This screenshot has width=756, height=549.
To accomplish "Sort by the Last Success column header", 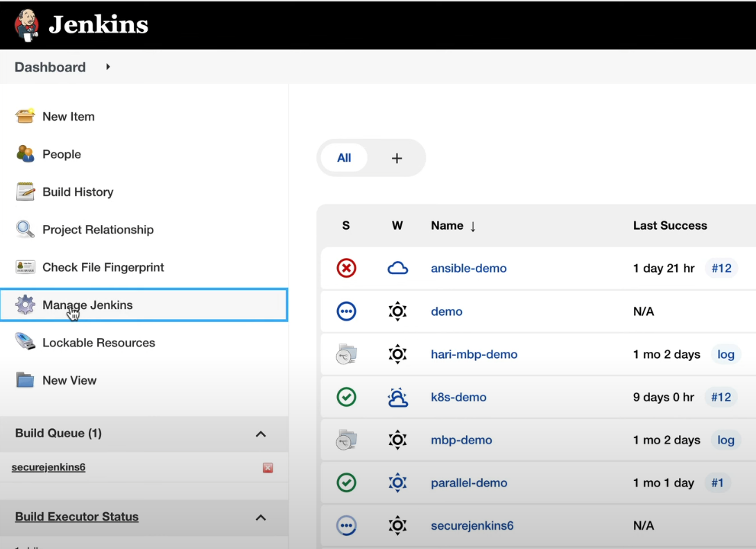I will tap(670, 226).
